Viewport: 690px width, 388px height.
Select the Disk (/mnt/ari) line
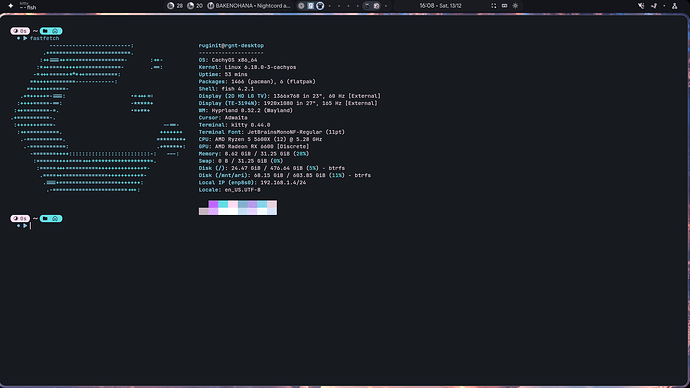click(x=285, y=175)
